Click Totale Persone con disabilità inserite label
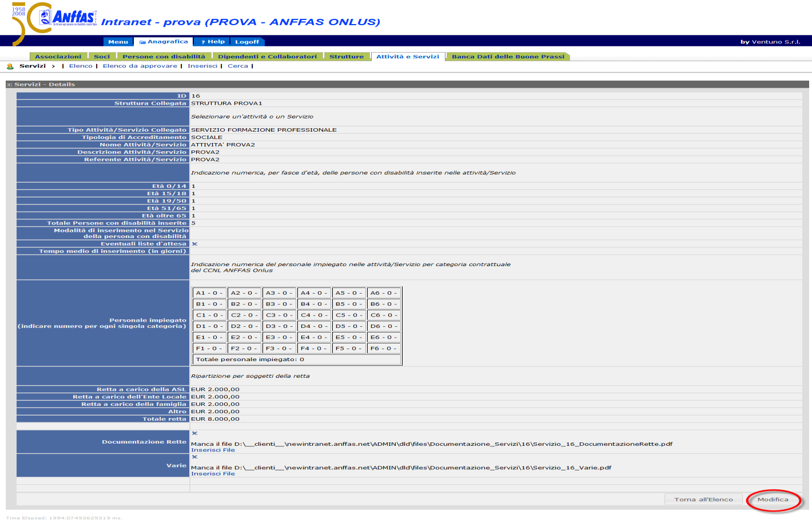This screenshot has height=526, width=812. pyautogui.click(x=117, y=223)
